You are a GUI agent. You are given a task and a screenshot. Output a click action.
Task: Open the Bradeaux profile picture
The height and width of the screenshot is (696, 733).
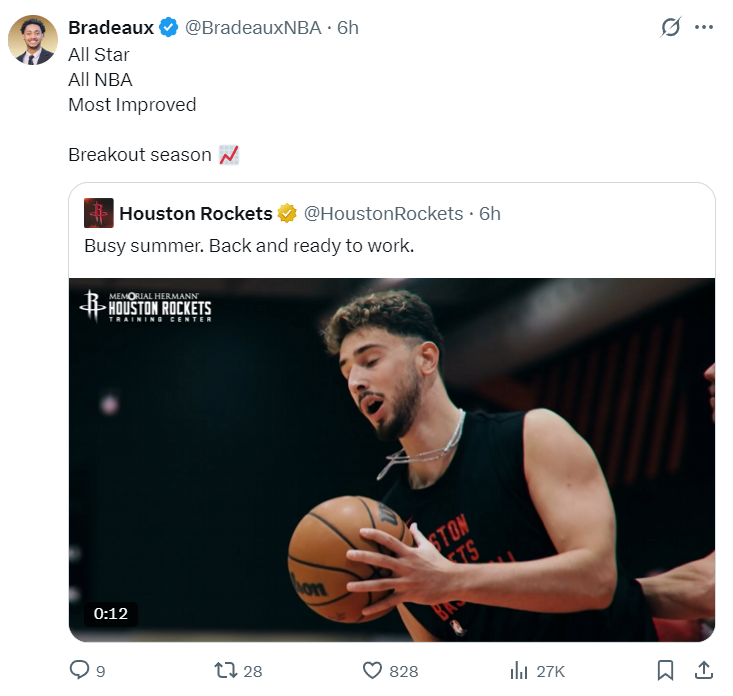32,40
